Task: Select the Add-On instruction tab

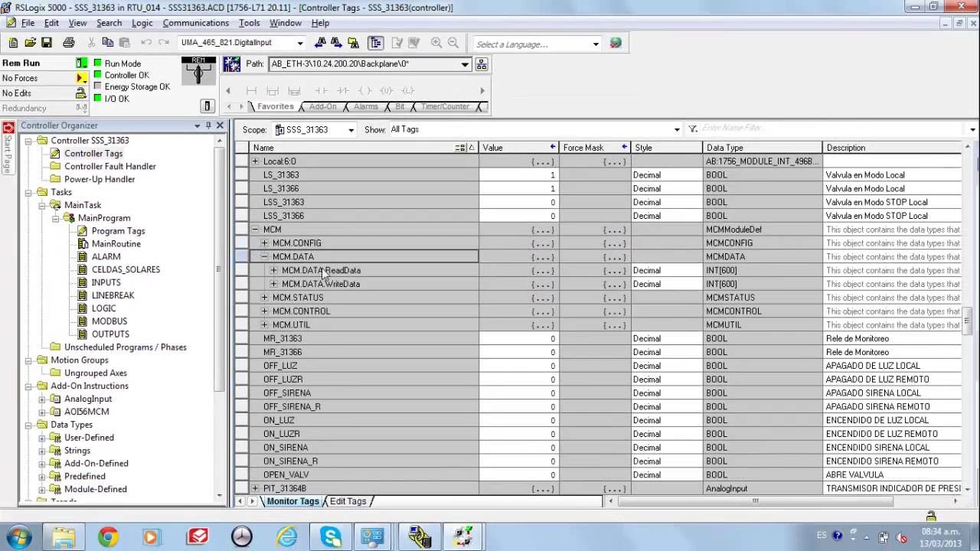Action: [323, 106]
